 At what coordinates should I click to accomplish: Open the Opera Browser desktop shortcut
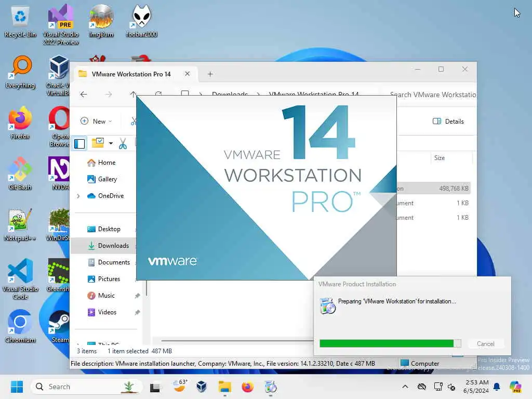pyautogui.click(x=59, y=126)
